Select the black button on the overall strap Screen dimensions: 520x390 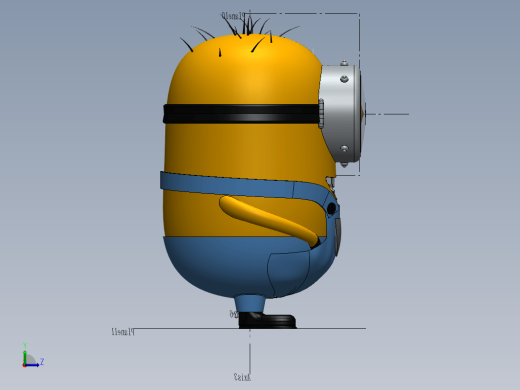(x=331, y=209)
